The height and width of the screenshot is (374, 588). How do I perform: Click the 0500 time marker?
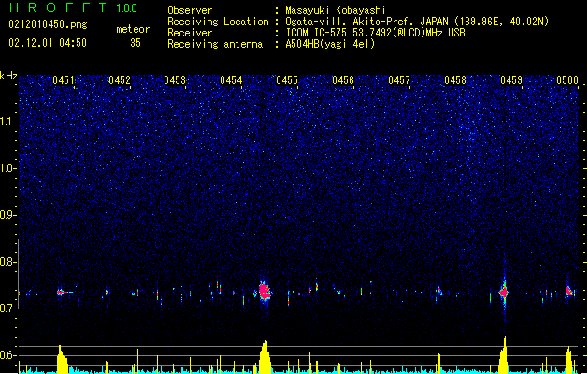tap(567, 79)
